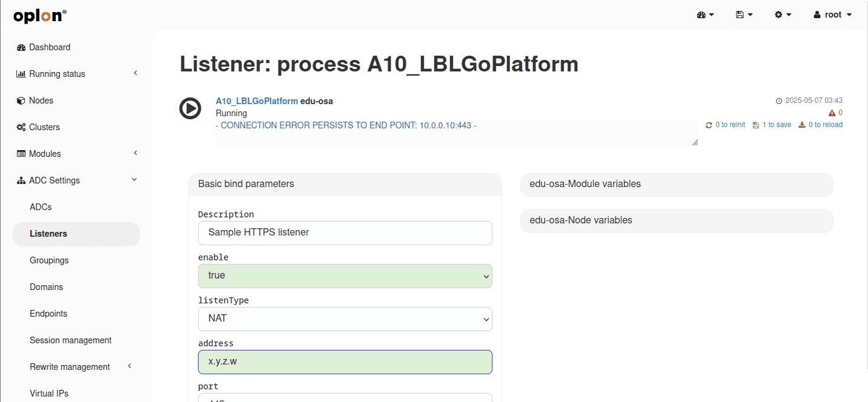This screenshot has height=402, width=868.
Task: Click the 0 to reinit link
Action: tap(726, 125)
